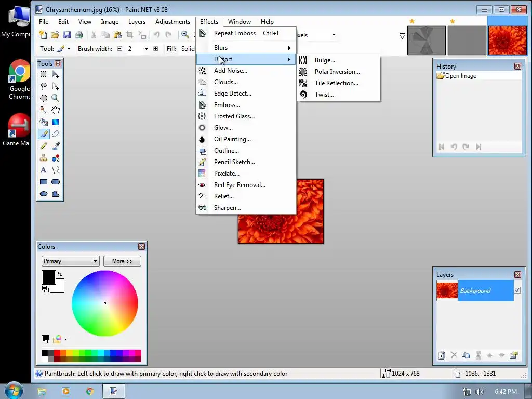Select the Eraser tool
The height and width of the screenshot is (399, 532).
[56, 134]
